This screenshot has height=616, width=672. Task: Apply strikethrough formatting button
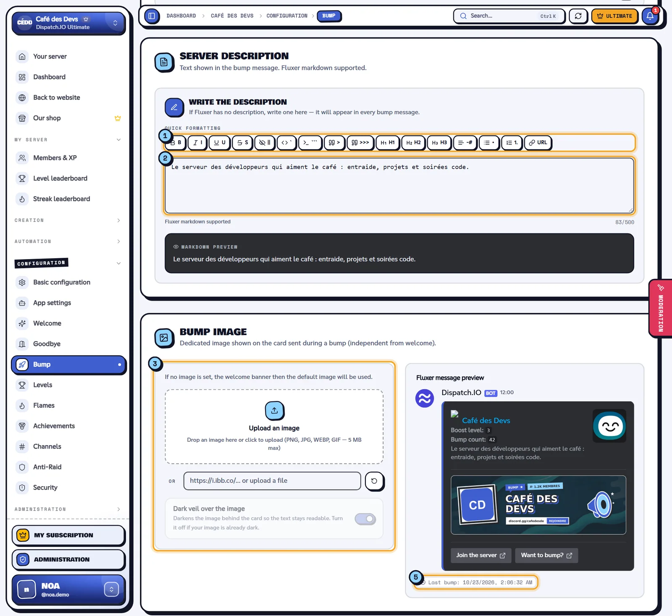point(242,143)
